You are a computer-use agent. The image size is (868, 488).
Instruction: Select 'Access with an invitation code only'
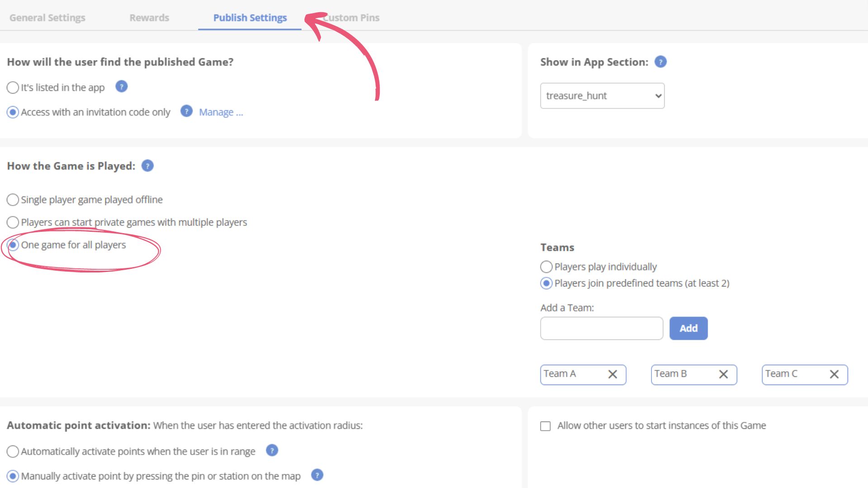pyautogui.click(x=13, y=112)
